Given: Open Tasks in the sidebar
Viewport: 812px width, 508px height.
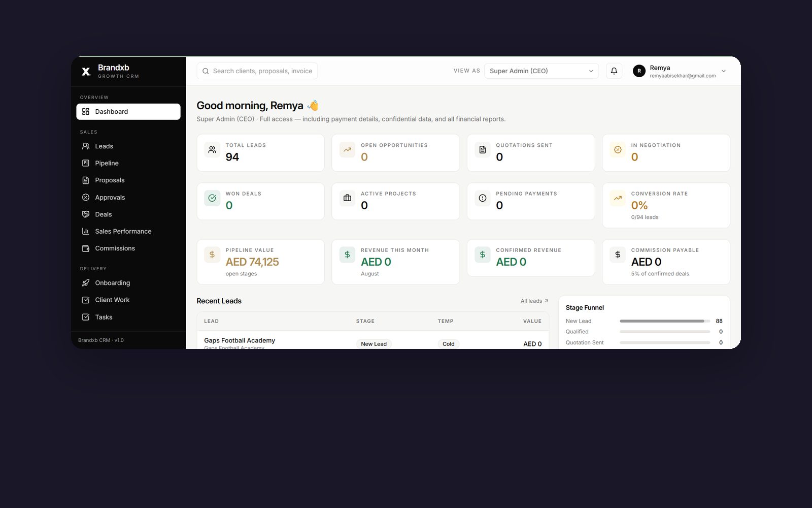Looking at the screenshot, I should [128, 317].
